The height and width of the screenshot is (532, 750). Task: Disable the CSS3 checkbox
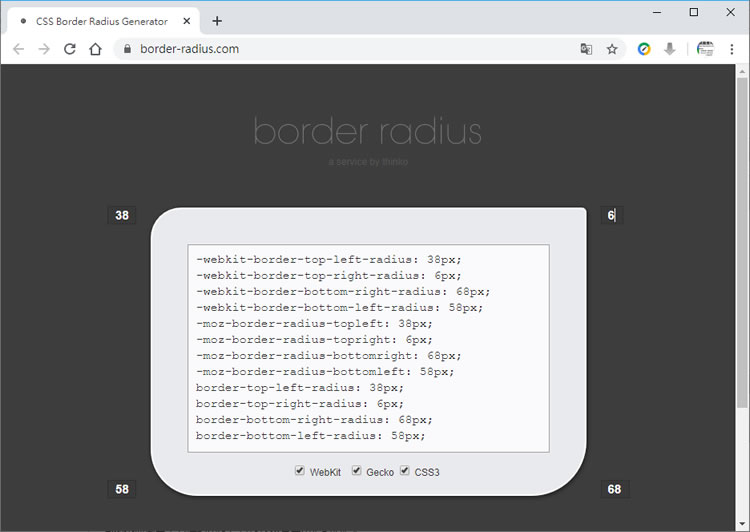coord(405,470)
